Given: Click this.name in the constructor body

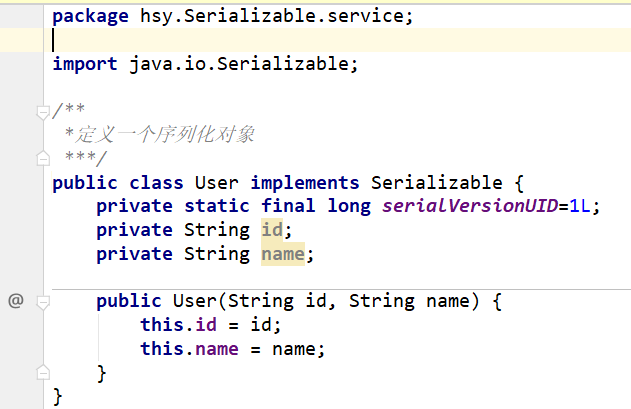Looking at the screenshot, I should click(178, 349).
